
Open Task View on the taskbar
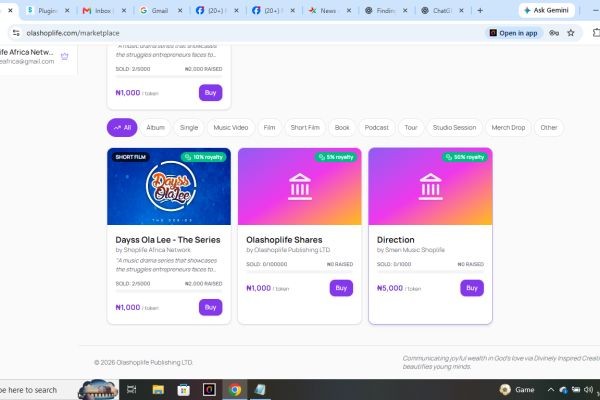[x=131, y=390]
